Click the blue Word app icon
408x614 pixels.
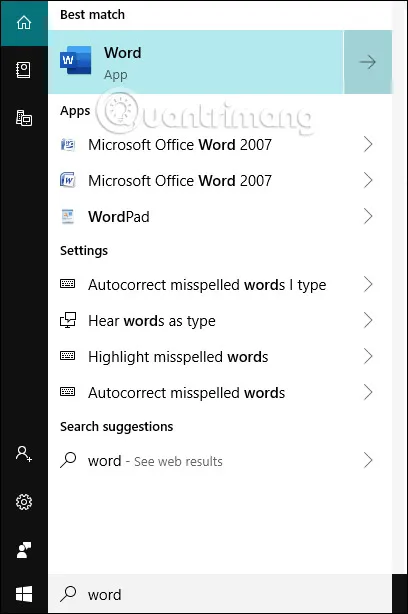tap(76, 60)
